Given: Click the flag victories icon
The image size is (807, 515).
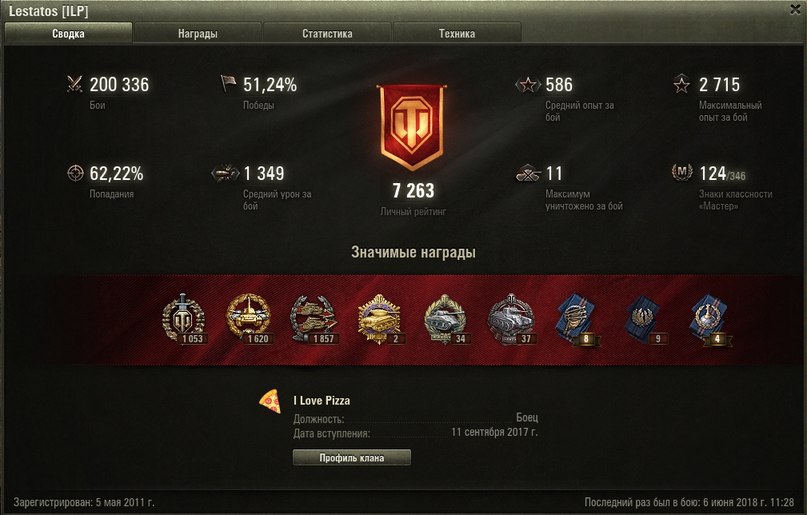Looking at the screenshot, I should [228, 83].
